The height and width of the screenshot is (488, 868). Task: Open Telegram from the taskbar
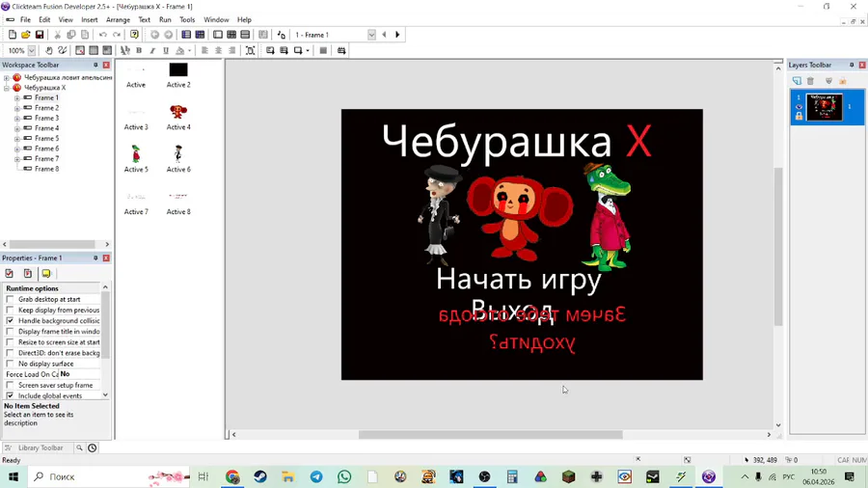pyautogui.click(x=316, y=476)
